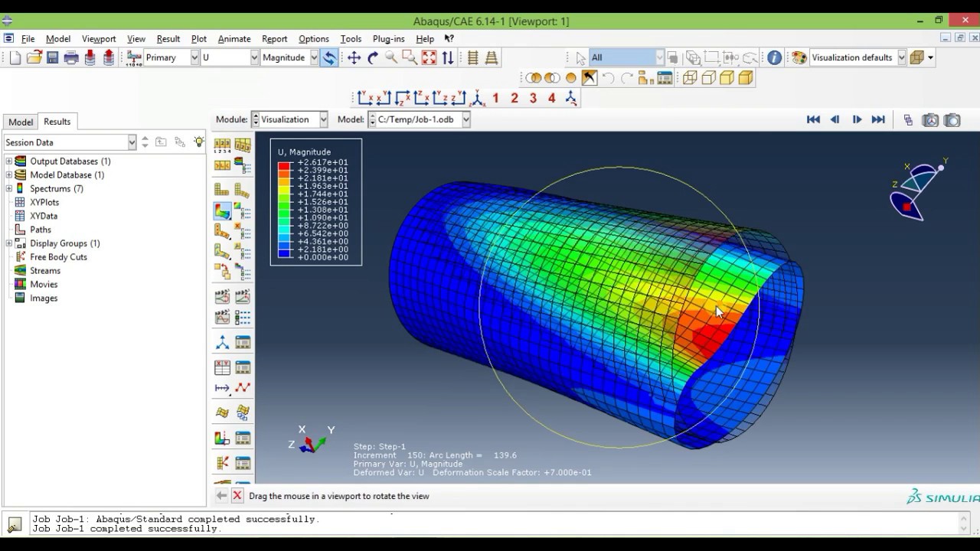Viewport: 980px width, 551px height.
Task: Expand the Output Databases tree node
Action: pyautogui.click(x=9, y=161)
